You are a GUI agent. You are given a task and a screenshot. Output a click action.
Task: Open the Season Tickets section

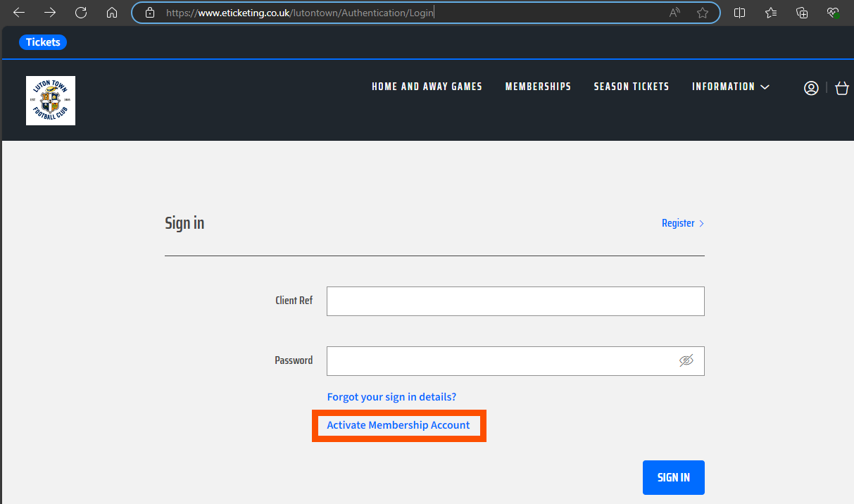[x=631, y=87]
